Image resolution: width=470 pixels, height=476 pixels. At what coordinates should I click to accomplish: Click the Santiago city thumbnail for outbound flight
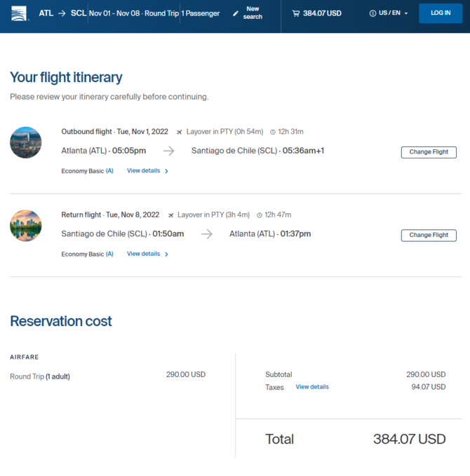click(x=26, y=142)
